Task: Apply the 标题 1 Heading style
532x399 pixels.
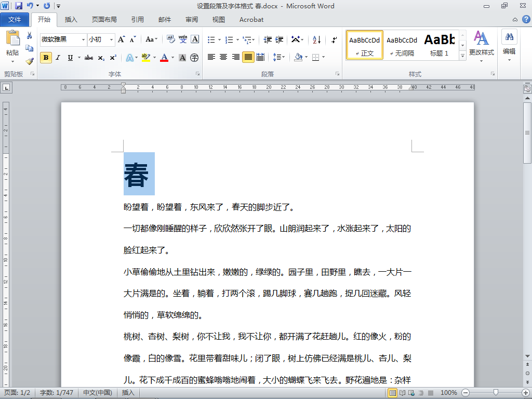Action: point(440,45)
